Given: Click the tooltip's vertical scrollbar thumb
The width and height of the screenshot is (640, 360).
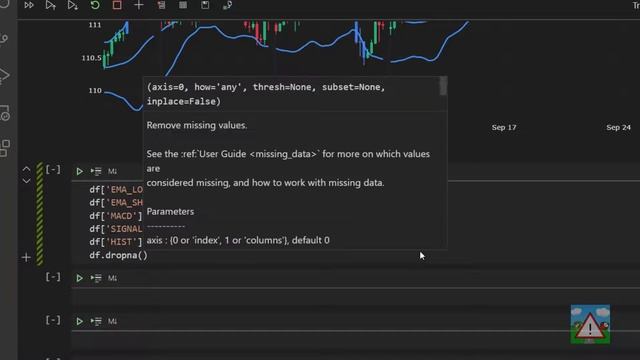Looking at the screenshot, I should (443, 86).
